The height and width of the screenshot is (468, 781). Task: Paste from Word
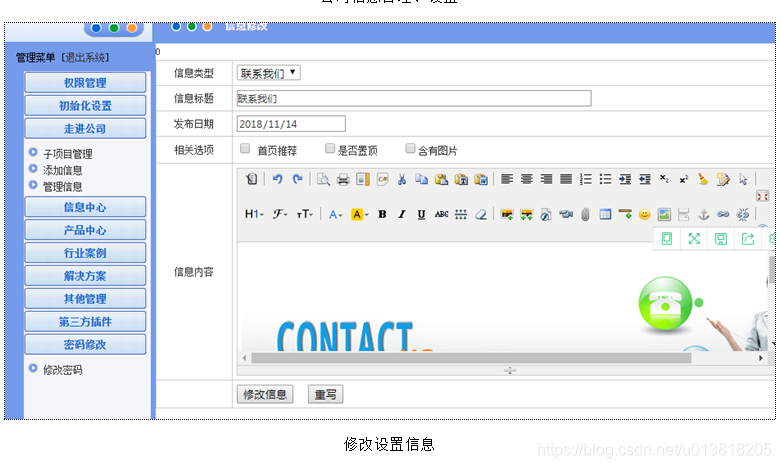(x=481, y=179)
